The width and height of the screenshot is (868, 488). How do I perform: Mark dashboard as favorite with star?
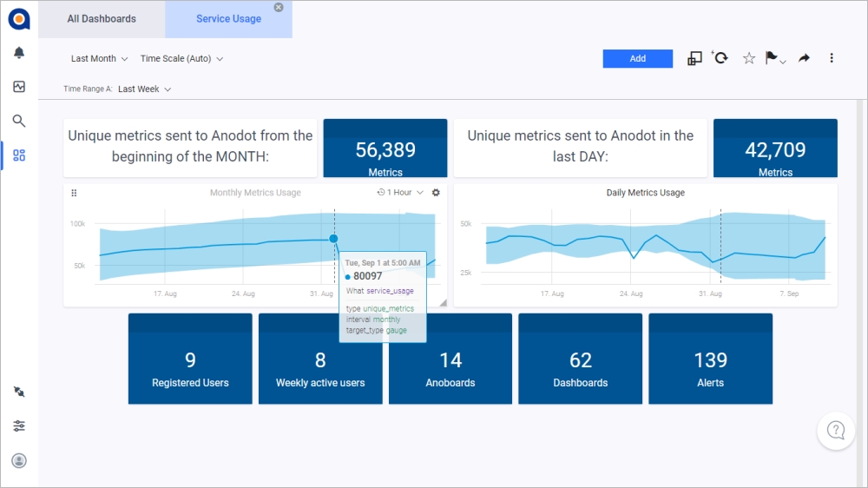click(748, 58)
